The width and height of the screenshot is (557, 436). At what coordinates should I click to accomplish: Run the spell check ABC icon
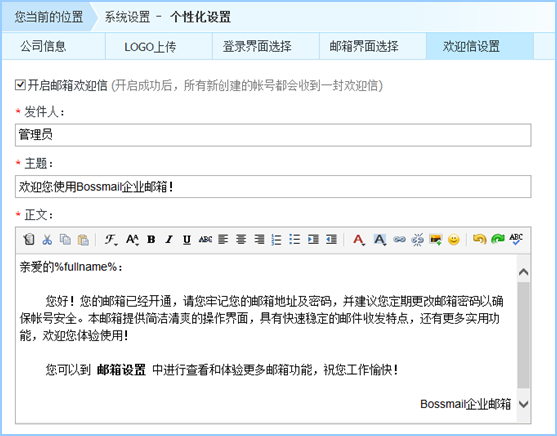click(x=515, y=239)
